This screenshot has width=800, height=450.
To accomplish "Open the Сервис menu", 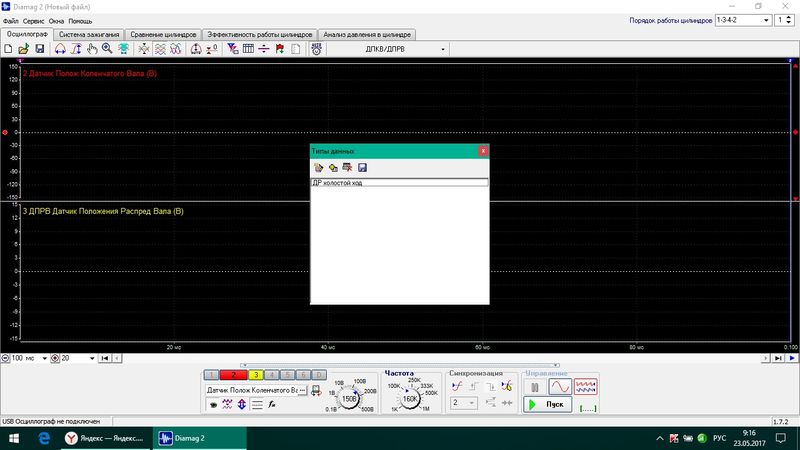I will (x=33, y=21).
